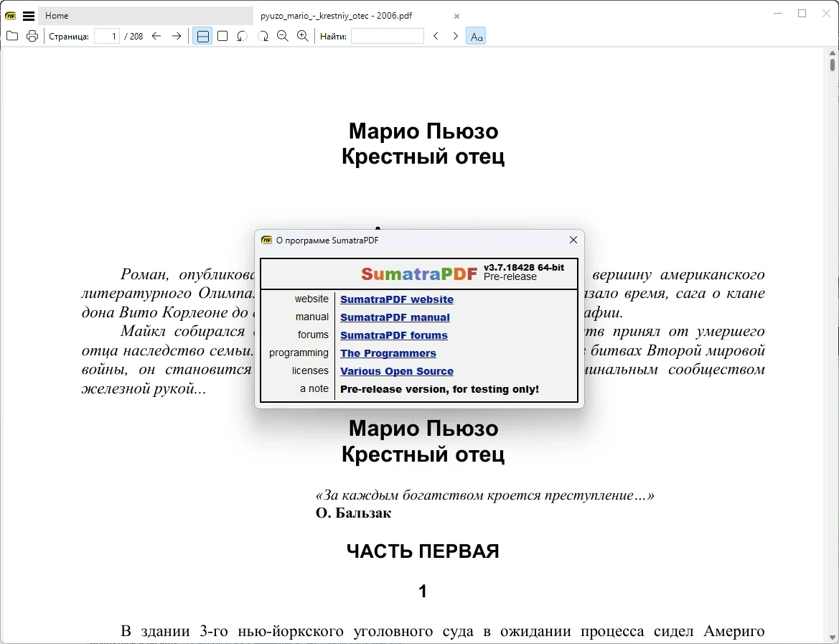The width and height of the screenshot is (839, 644).
Task: Find next search match arrow
Action: [x=455, y=37]
